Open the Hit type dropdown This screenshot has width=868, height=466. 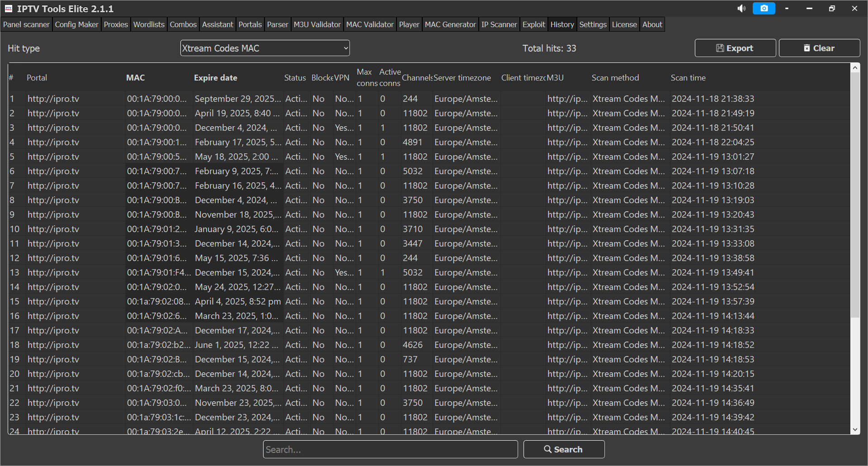pyautogui.click(x=265, y=48)
